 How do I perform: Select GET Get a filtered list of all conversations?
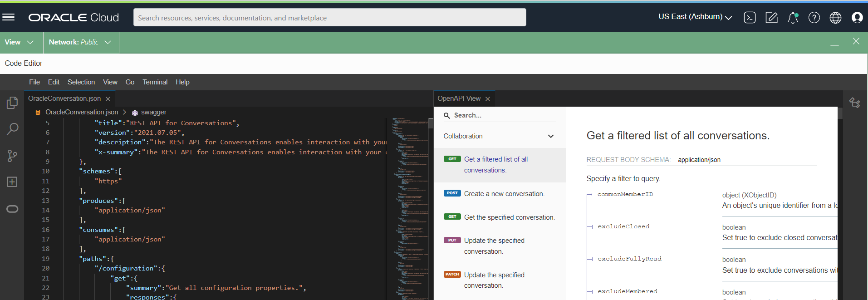click(x=500, y=165)
